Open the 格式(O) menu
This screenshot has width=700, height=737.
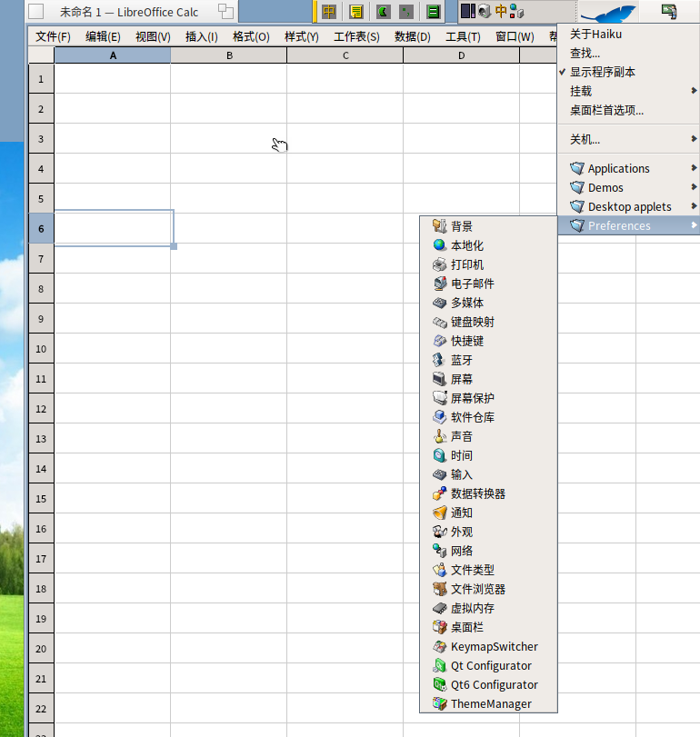[x=251, y=36]
